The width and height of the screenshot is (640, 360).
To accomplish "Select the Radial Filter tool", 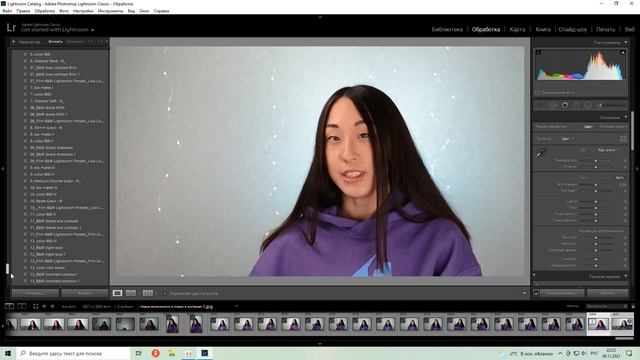I will click(588, 105).
